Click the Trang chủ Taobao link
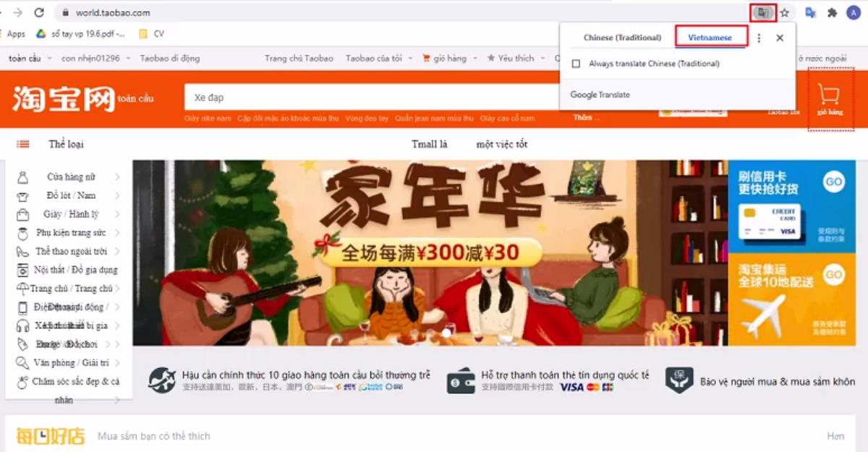Screen dimensions: 868x452 click(299, 58)
